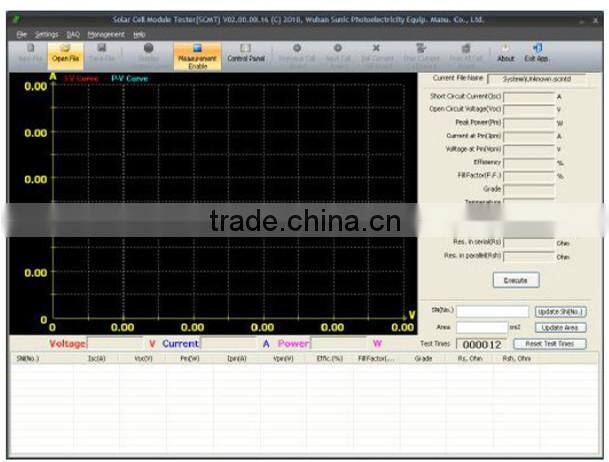Click the Print Current toolbar icon
This screenshot has height=462, width=609.
click(x=421, y=52)
